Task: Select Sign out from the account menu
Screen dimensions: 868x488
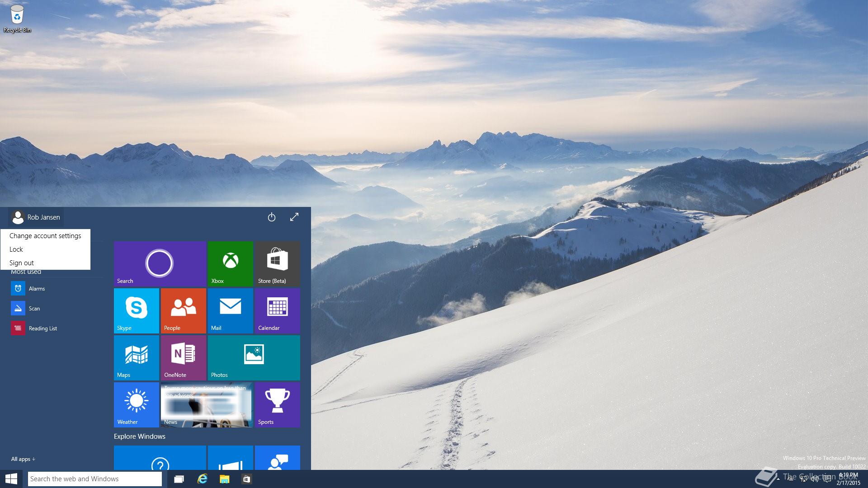Action: [x=45, y=263]
